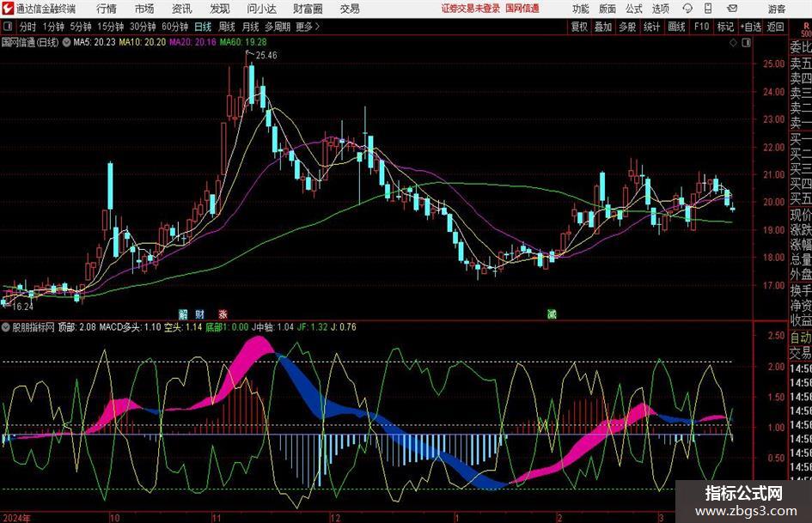Image resolution: width=812 pixels, height=523 pixels.
Task: Switch to 30分钟 period tab
Action: (x=143, y=27)
